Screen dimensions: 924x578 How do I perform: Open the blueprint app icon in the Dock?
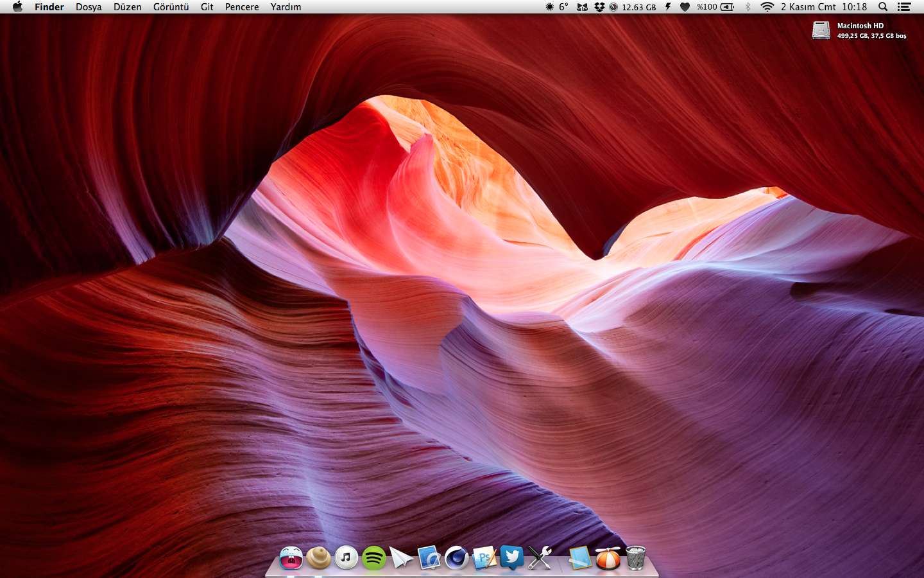click(429, 557)
